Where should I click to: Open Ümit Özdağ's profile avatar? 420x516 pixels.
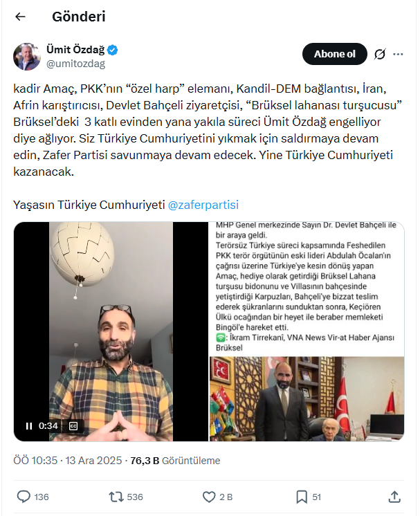tap(27, 57)
